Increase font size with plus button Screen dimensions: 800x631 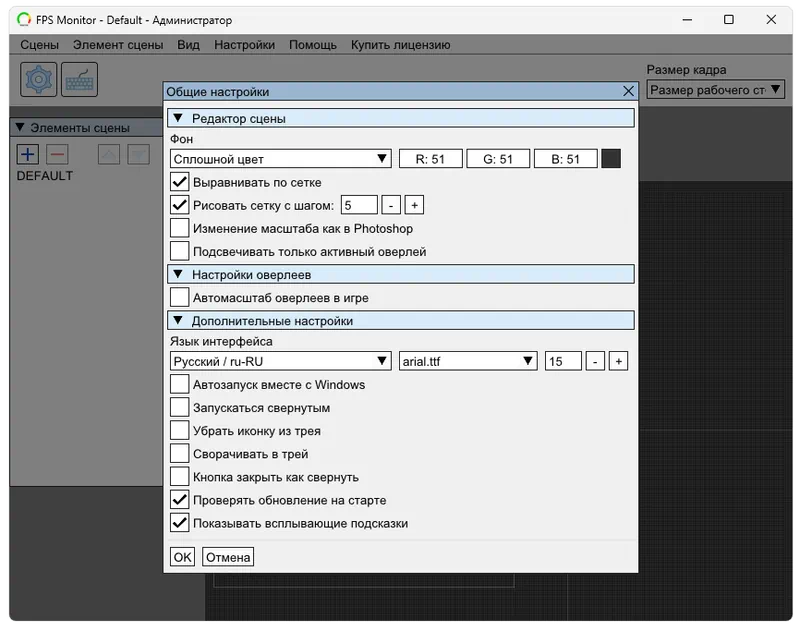[618, 361]
